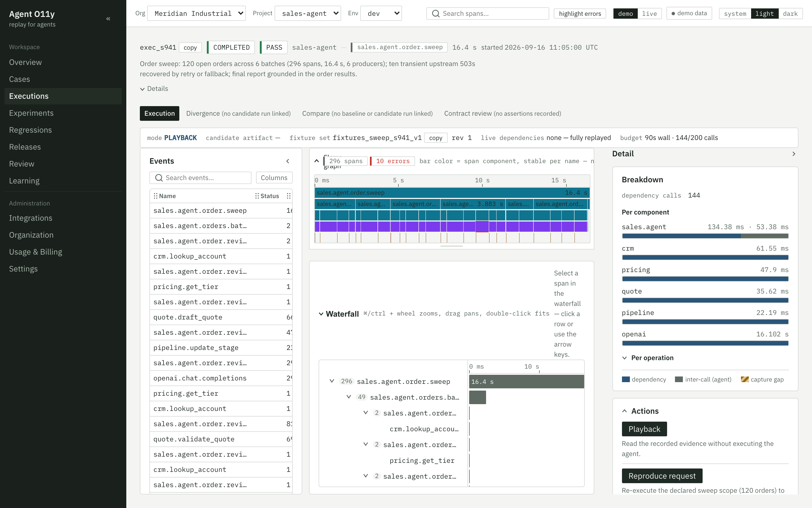The image size is (812, 508).
Task: Click the search events magnifier icon
Action: (159, 178)
